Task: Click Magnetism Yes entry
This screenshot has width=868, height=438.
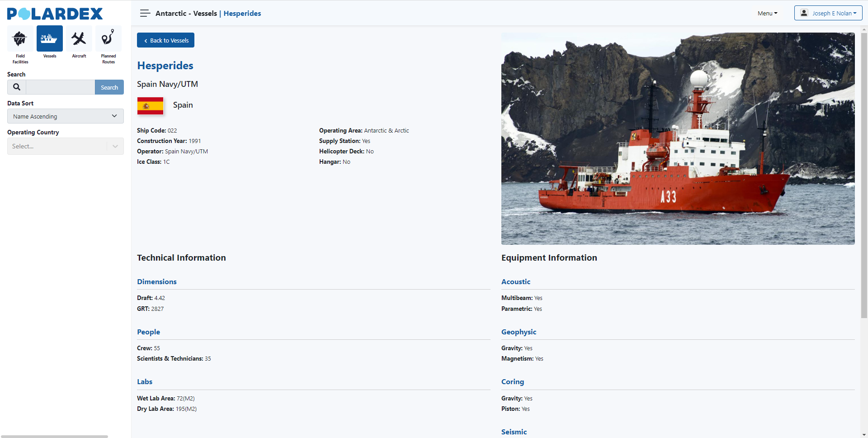Action: tap(522, 359)
